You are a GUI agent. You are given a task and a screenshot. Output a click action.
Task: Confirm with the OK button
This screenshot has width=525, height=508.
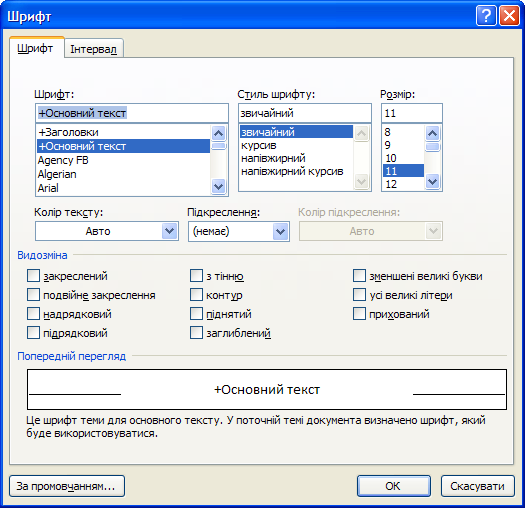coord(394,486)
